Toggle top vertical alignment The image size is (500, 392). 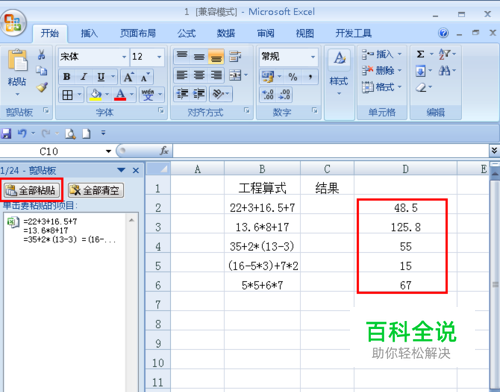[x=182, y=56]
